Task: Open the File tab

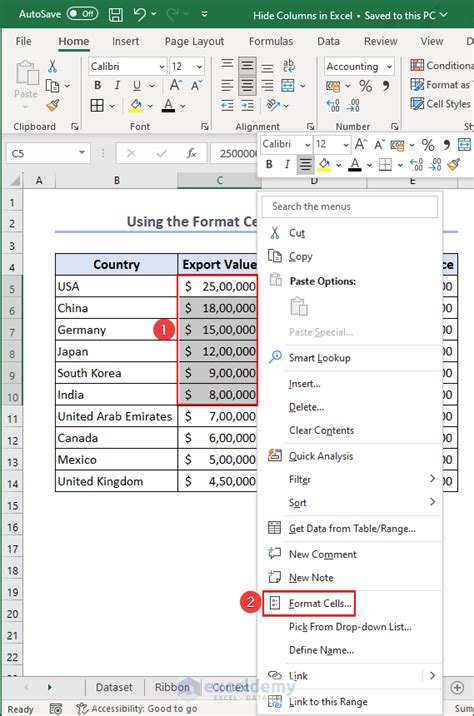Action: (23, 41)
